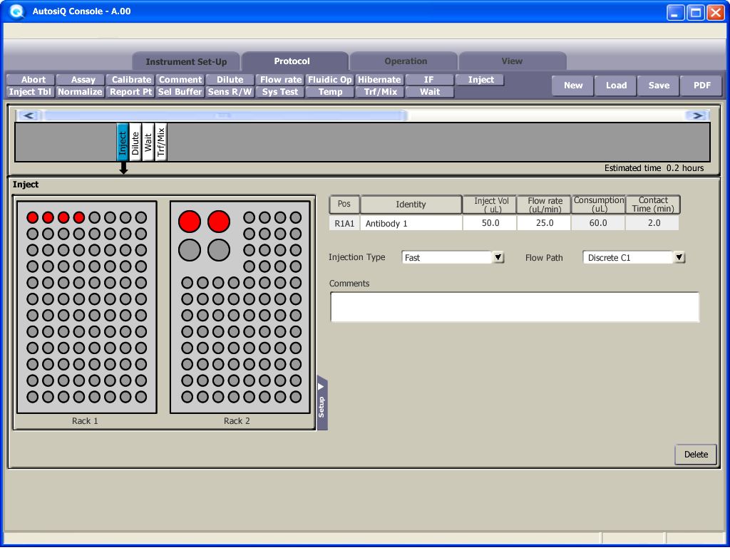Select the Calibrate command in toolbar
Screen dimensions: 730x560
[x=131, y=80]
